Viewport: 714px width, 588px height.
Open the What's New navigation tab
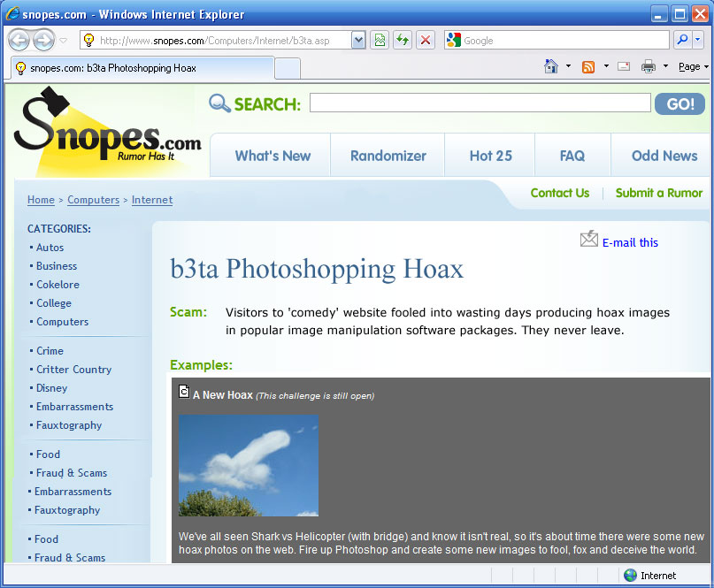point(273,156)
